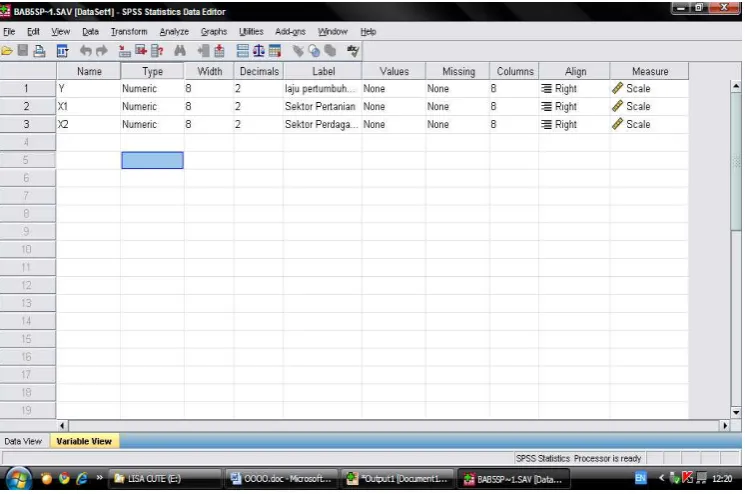The image size is (745, 494).
Task: Click the Save file toolbar icon
Action: coord(22,50)
